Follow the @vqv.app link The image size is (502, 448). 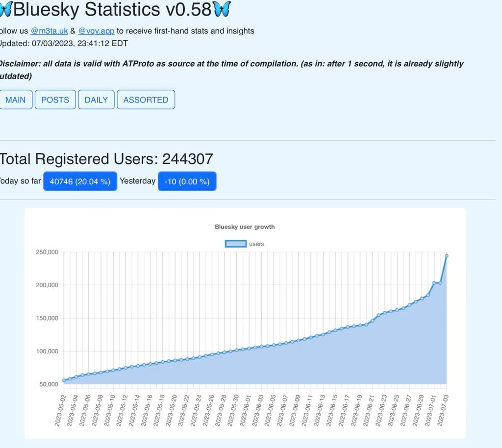click(x=96, y=31)
